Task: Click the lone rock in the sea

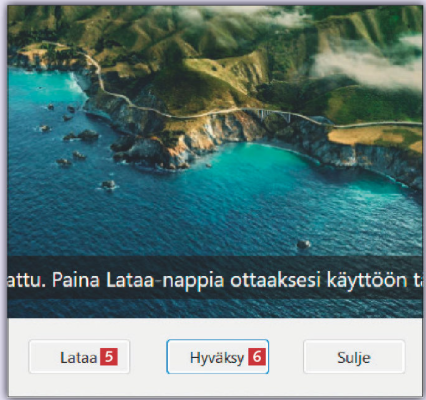Action: (304, 244)
